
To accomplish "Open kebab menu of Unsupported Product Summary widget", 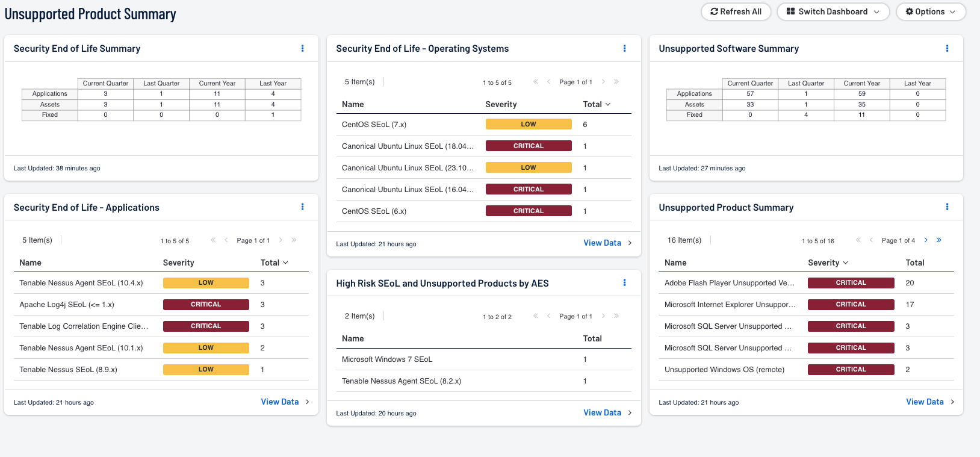I will point(947,207).
